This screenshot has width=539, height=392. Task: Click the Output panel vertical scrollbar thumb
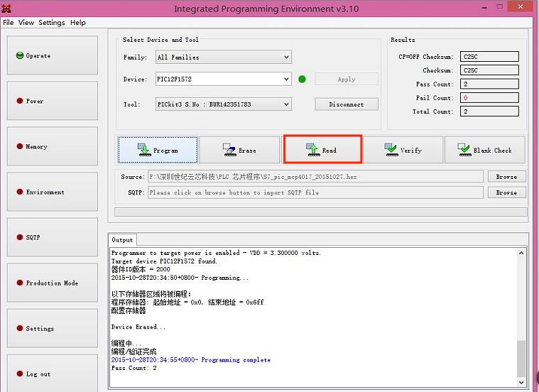(521, 359)
